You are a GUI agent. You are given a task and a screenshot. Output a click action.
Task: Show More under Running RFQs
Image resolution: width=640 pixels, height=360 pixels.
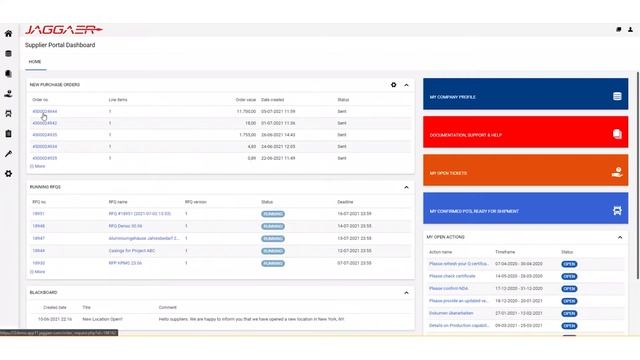(38, 272)
